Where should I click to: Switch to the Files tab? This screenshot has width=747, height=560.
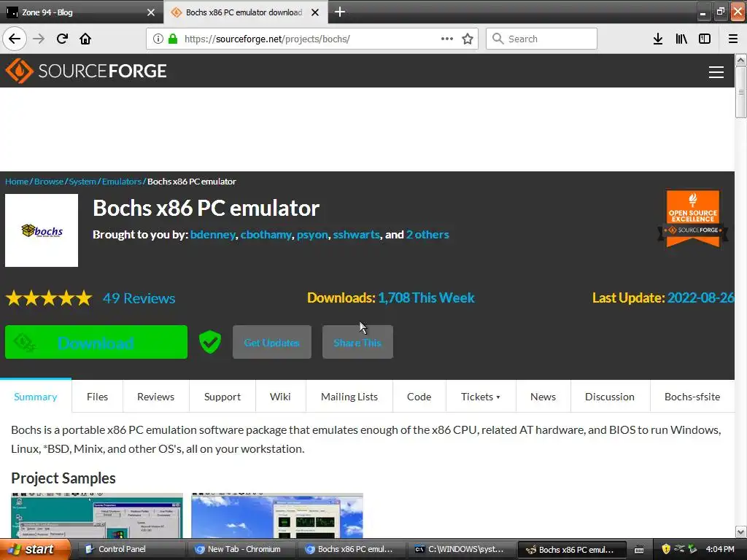tap(97, 397)
